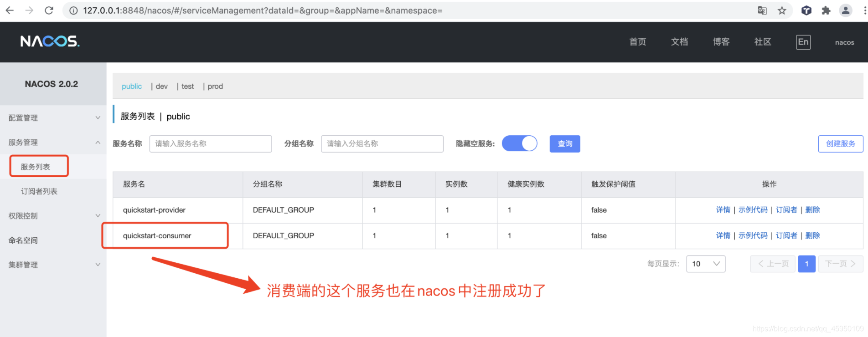Open 文档 in the top navigation
Image resolution: width=868 pixels, height=337 pixels.
click(679, 42)
